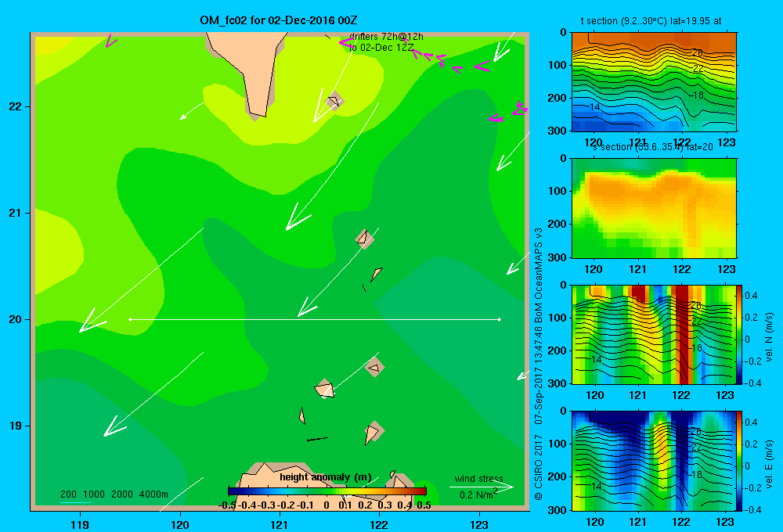This screenshot has height=532, width=783.
Task: Click longitude label 119 on main map
Action: [x=80, y=524]
